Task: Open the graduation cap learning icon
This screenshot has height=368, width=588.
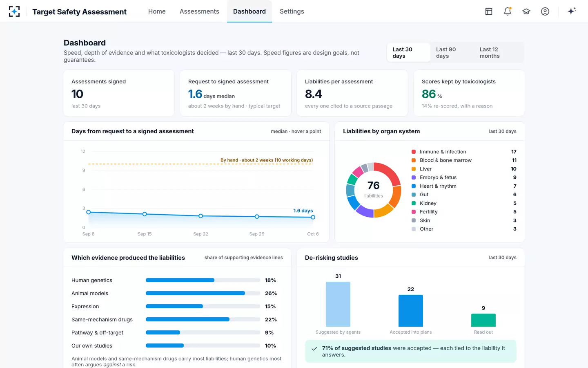Action: click(526, 11)
